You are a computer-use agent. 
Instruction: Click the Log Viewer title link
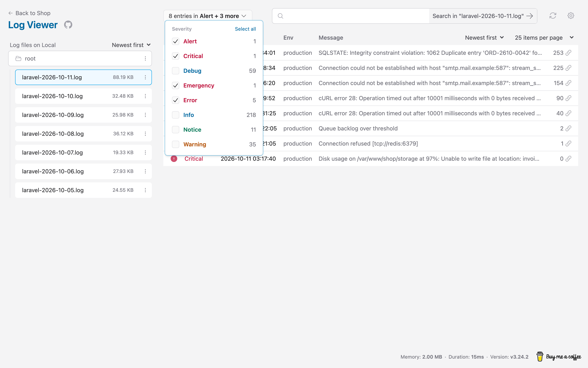click(x=33, y=25)
